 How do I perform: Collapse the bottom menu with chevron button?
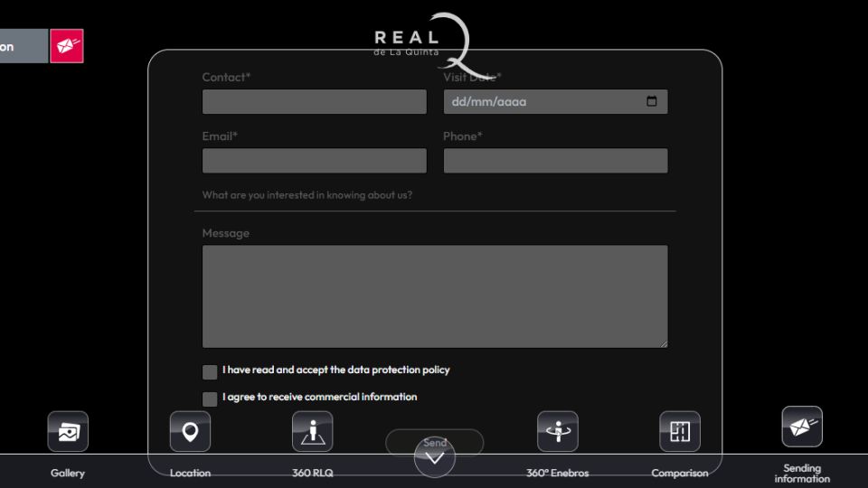(x=434, y=458)
